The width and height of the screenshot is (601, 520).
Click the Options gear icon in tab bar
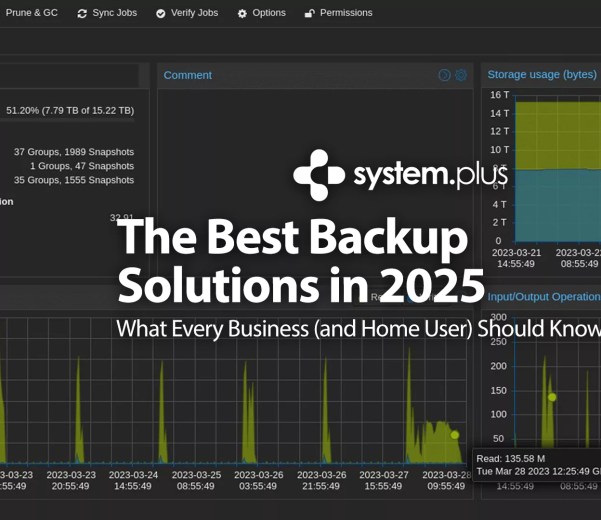pyautogui.click(x=242, y=14)
